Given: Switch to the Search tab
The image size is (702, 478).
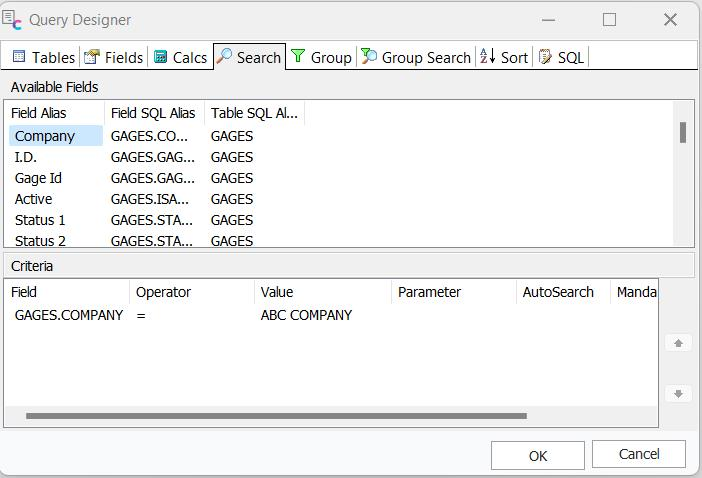Looking at the screenshot, I should 249,57.
